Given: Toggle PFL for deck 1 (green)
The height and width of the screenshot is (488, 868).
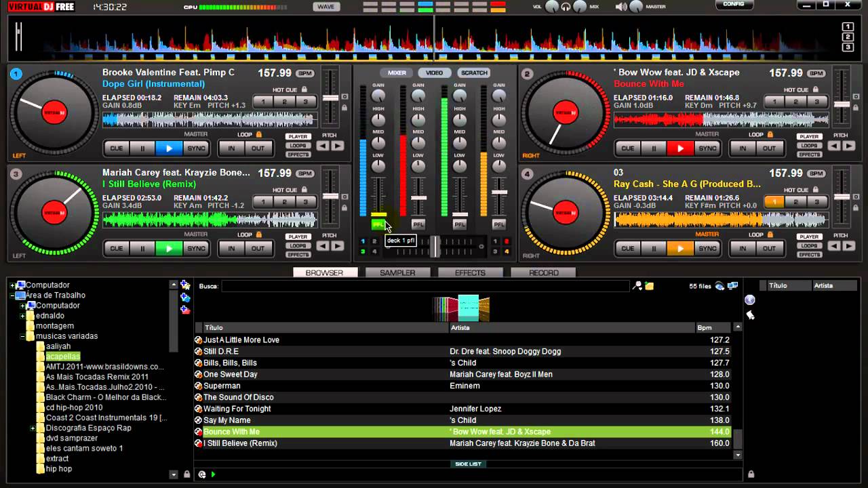Looking at the screenshot, I should pyautogui.click(x=378, y=224).
